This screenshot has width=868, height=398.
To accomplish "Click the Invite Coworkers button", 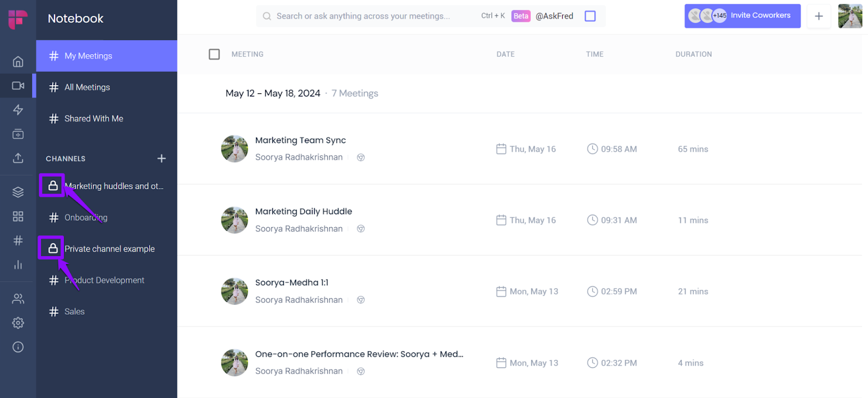I will [x=742, y=16].
